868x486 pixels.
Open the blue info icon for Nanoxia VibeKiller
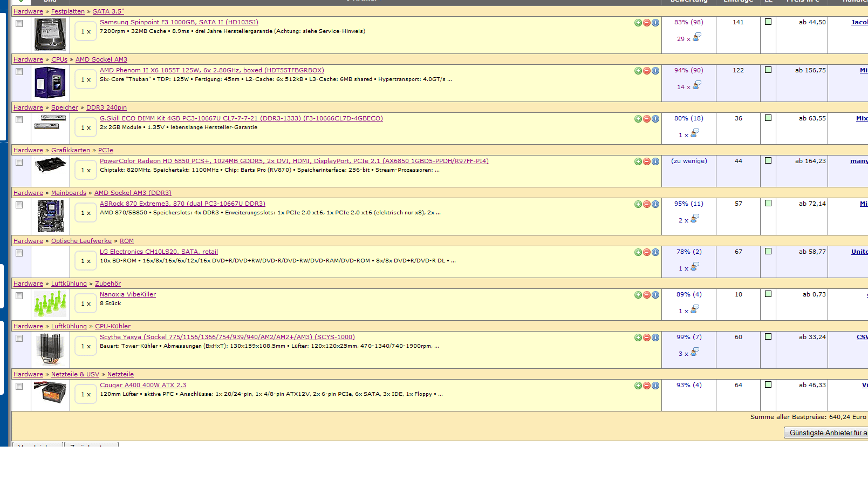pyautogui.click(x=655, y=295)
